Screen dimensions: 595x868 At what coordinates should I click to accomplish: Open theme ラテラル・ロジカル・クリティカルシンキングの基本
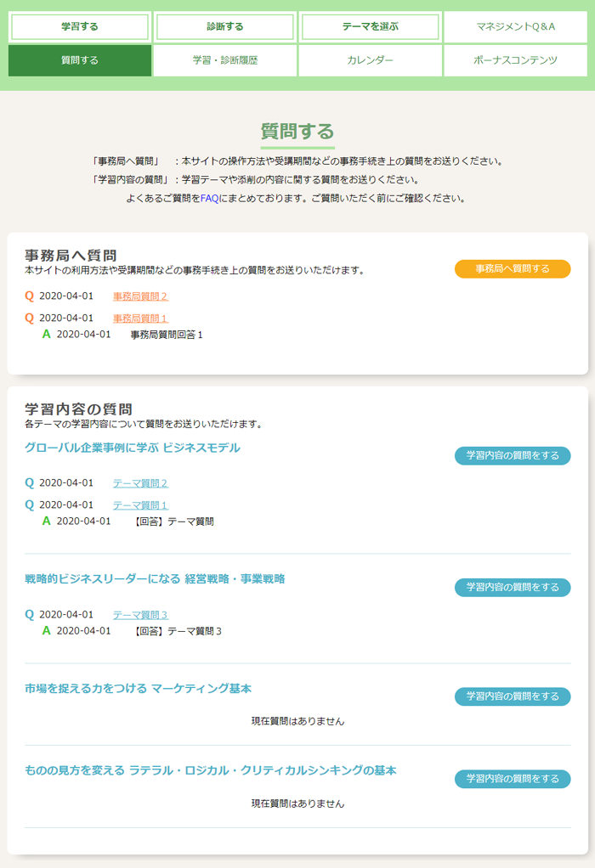point(211,770)
